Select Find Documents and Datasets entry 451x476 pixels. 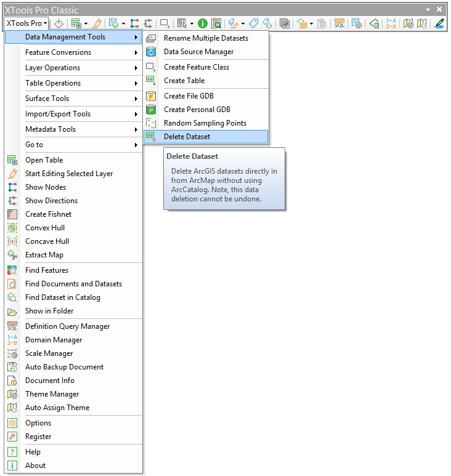point(73,284)
